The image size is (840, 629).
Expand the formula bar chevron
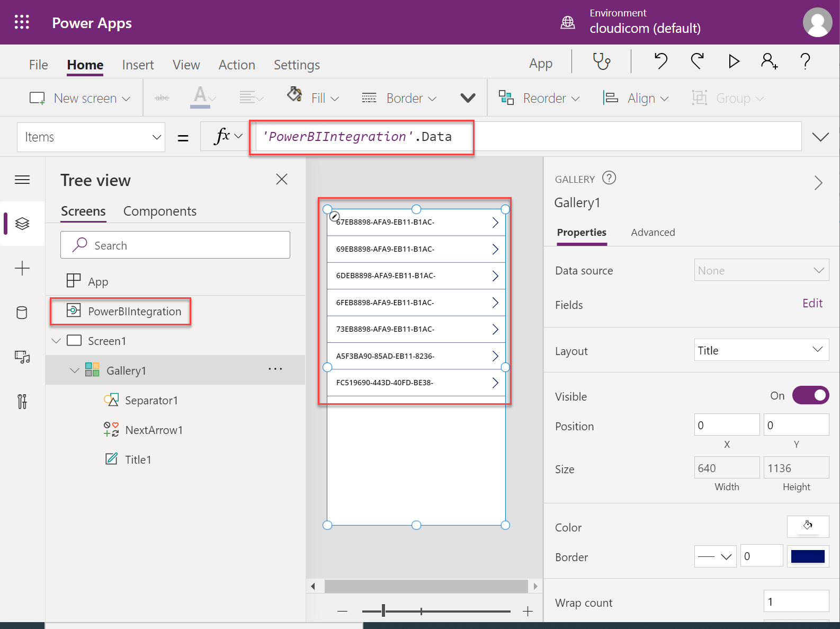[820, 137]
